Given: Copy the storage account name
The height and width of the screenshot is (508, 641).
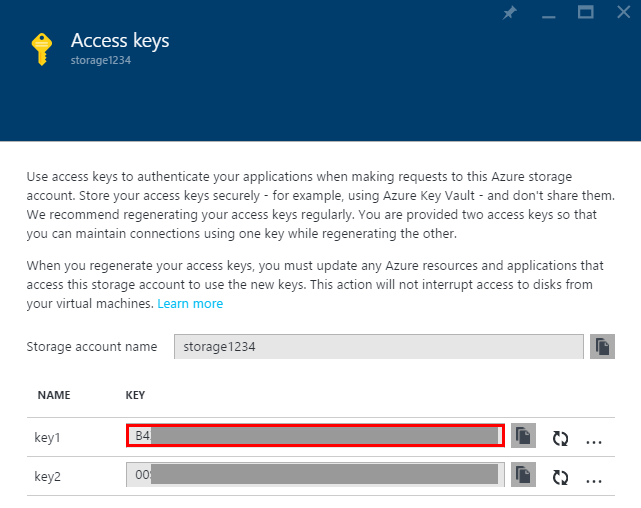Looking at the screenshot, I should pyautogui.click(x=602, y=347).
